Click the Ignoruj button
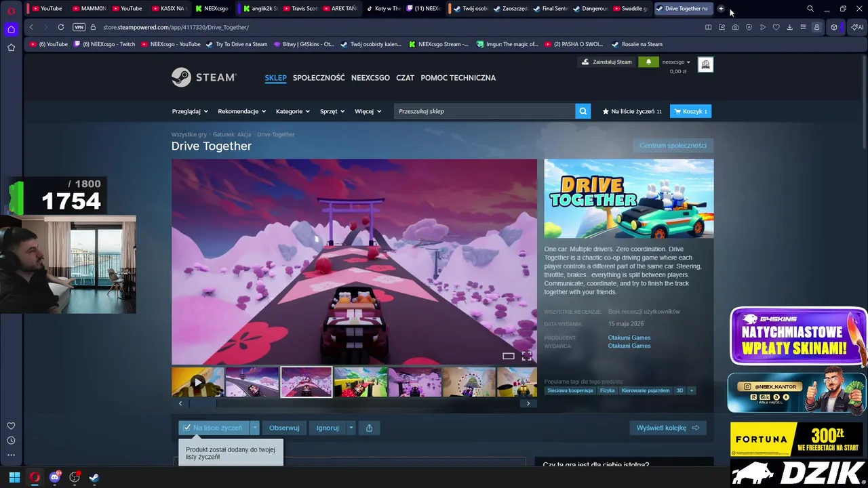The image size is (868, 488). coord(328,428)
